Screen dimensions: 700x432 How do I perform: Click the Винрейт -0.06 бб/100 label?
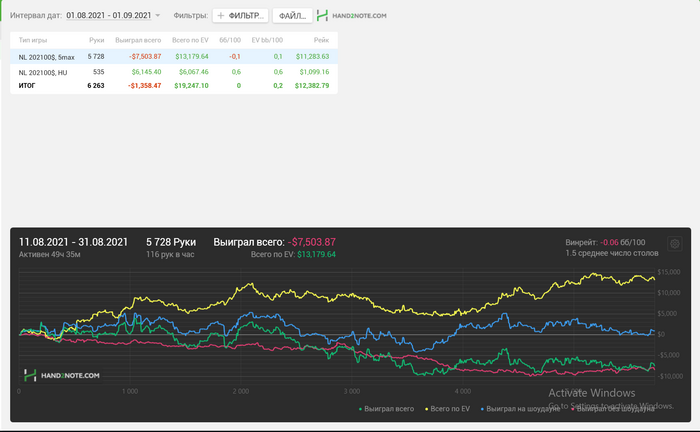(605, 242)
